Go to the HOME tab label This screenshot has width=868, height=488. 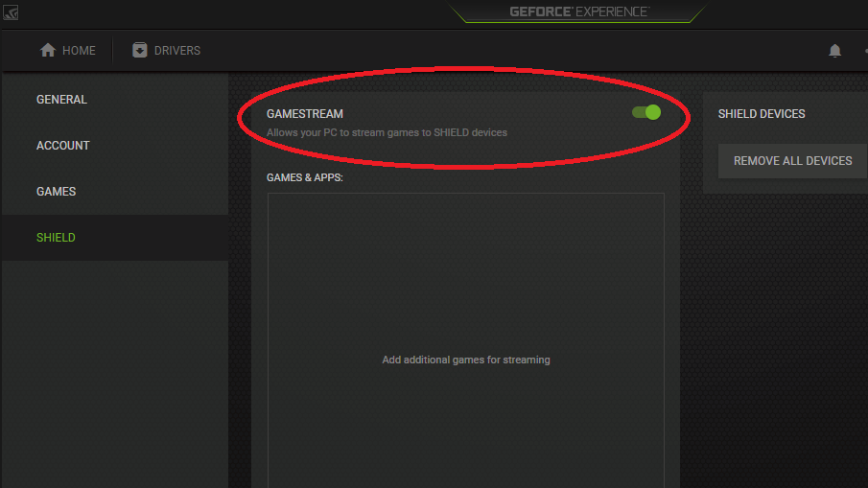tap(79, 51)
